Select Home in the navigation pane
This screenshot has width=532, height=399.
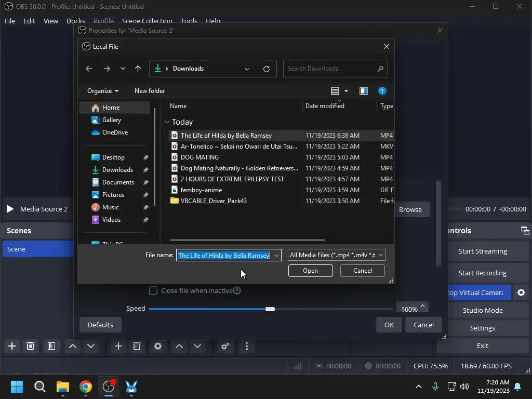(115, 108)
